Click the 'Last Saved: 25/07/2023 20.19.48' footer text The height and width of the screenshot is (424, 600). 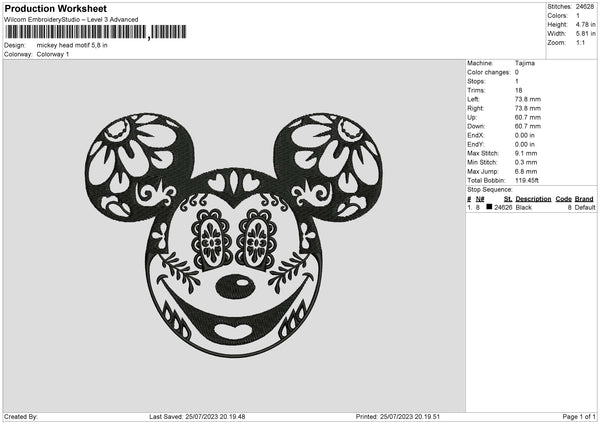click(197, 416)
